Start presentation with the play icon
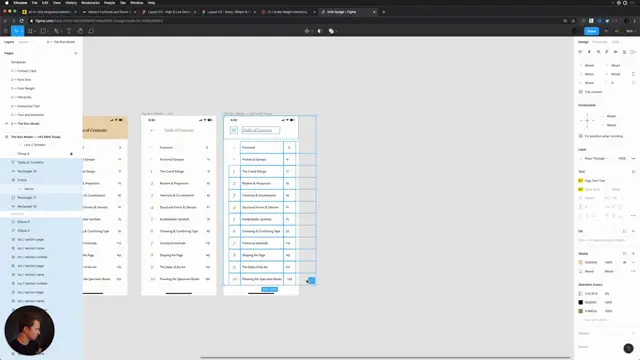Screen dimensions: 640x360 pyautogui.click(x=606, y=31)
